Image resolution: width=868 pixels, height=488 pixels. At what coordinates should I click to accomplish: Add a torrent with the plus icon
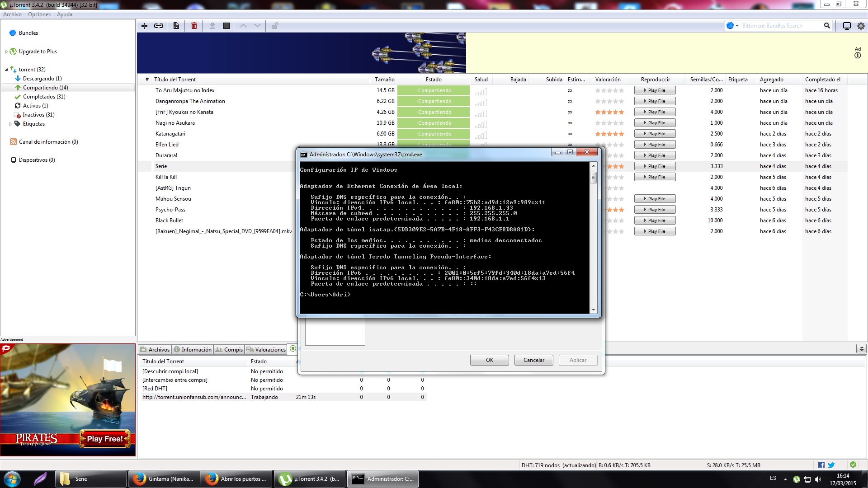(144, 26)
